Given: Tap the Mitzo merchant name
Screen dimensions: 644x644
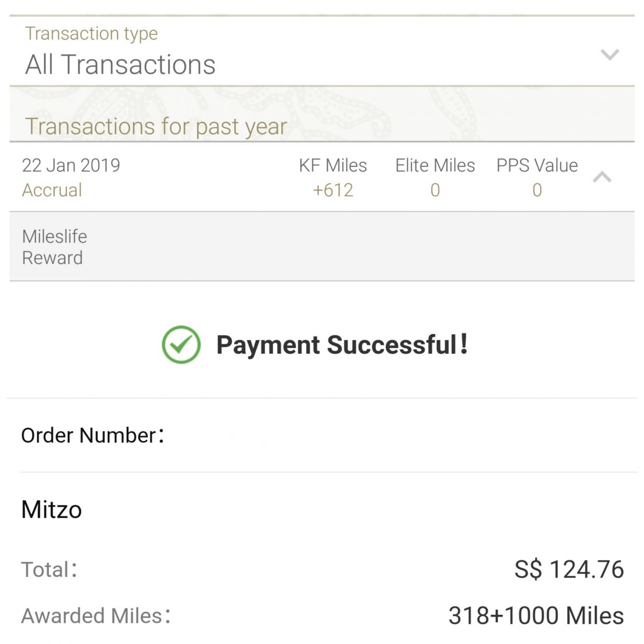Looking at the screenshot, I should click(x=52, y=510).
